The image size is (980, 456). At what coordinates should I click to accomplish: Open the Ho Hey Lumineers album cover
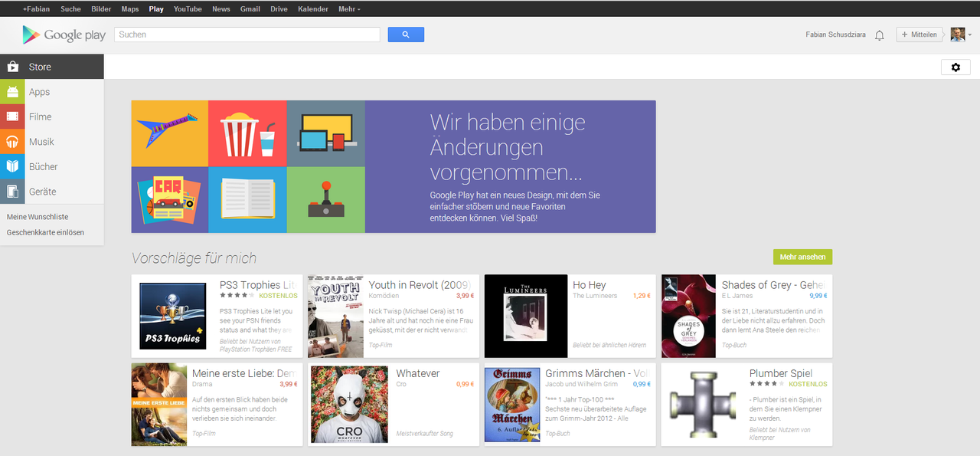click(526, 317)
